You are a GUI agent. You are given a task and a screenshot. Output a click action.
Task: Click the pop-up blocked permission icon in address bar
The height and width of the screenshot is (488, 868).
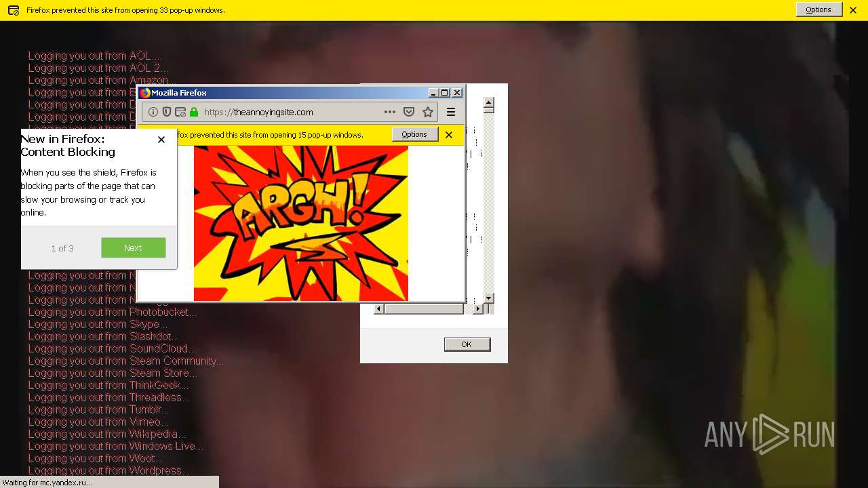click(x=180, y=112)
